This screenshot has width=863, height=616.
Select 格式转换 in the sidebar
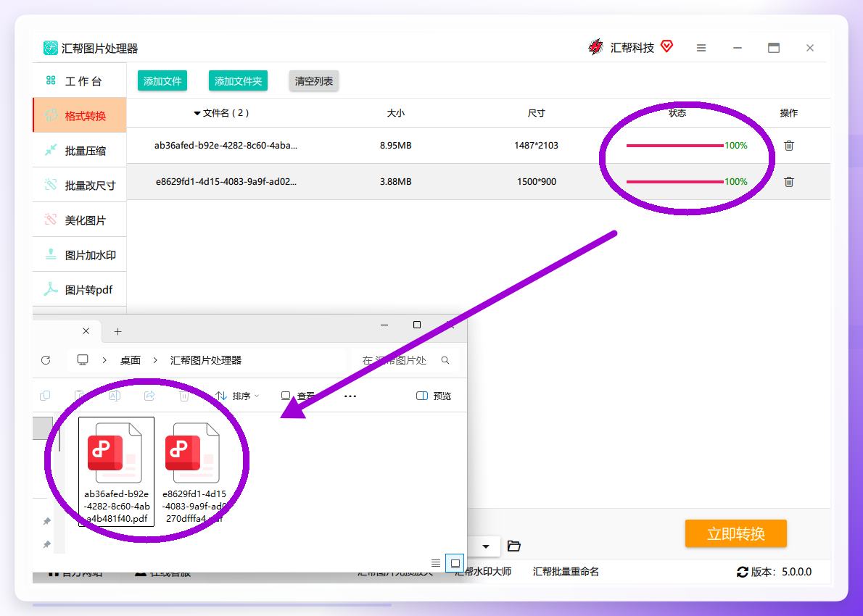tap(80, 115)
